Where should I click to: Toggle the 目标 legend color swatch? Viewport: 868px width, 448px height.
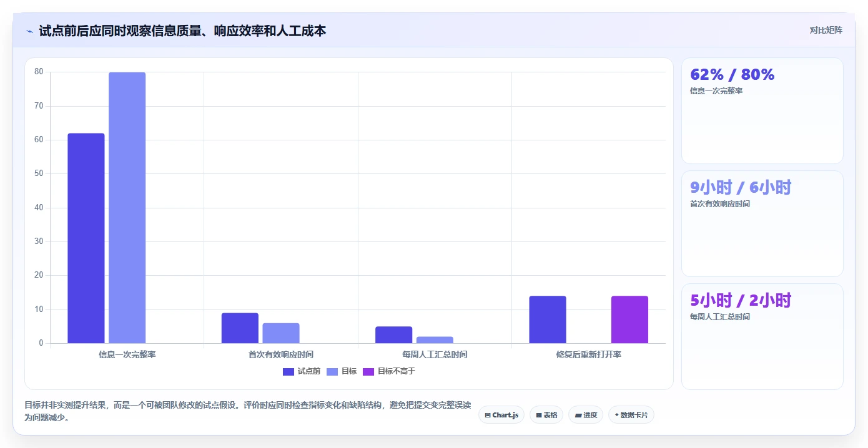tap(332, 371)
